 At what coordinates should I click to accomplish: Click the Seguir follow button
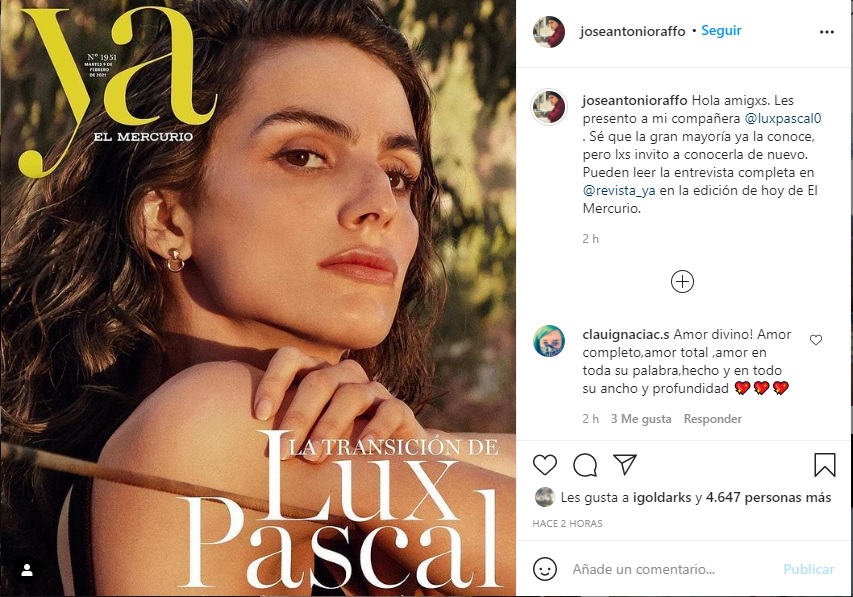[721, 30]
